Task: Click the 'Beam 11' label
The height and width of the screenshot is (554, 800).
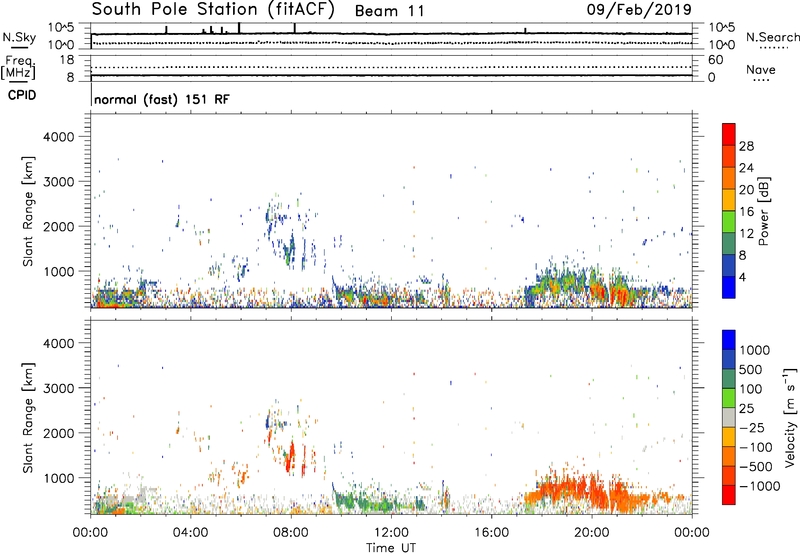Action: (390, 11)
